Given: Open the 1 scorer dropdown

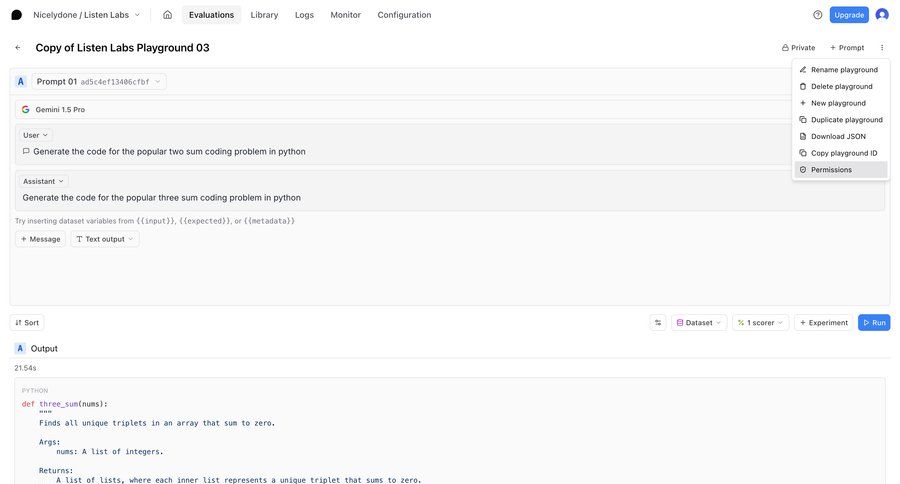Looking at the screenshot, I should point(760,323).
